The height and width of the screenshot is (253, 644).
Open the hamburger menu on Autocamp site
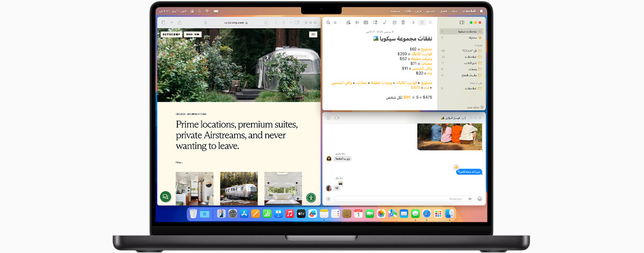pyautogui.click(x=313, y=34)
